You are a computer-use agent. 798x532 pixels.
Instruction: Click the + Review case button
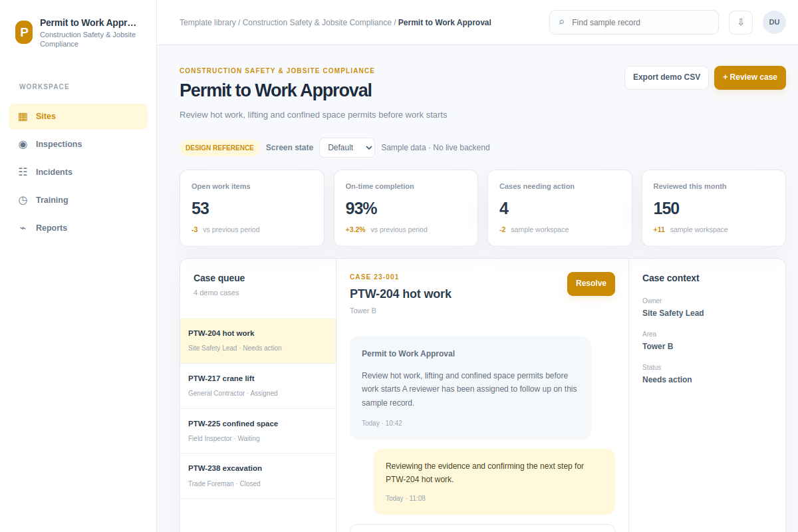click(750, 77)
